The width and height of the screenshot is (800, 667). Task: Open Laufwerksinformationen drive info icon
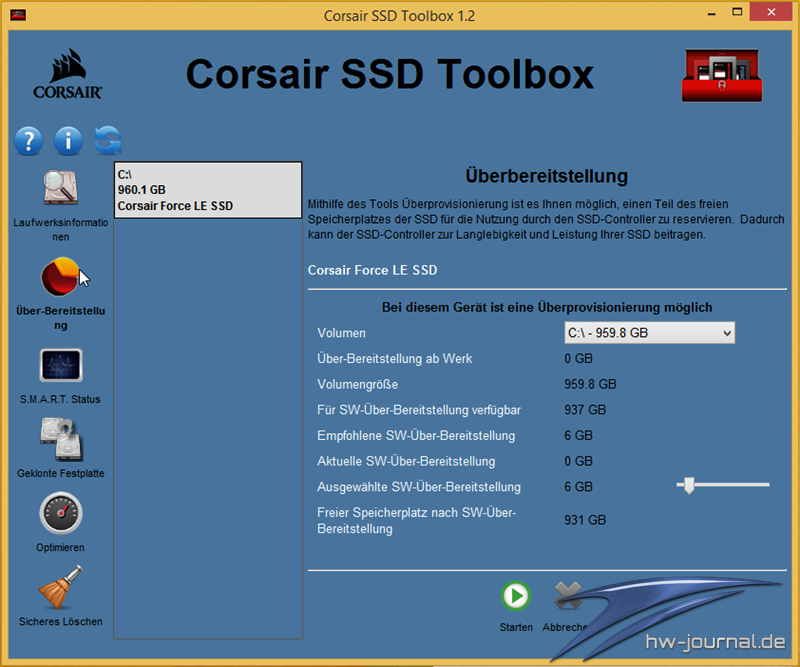pyautogui.click(x=60, y=187)
